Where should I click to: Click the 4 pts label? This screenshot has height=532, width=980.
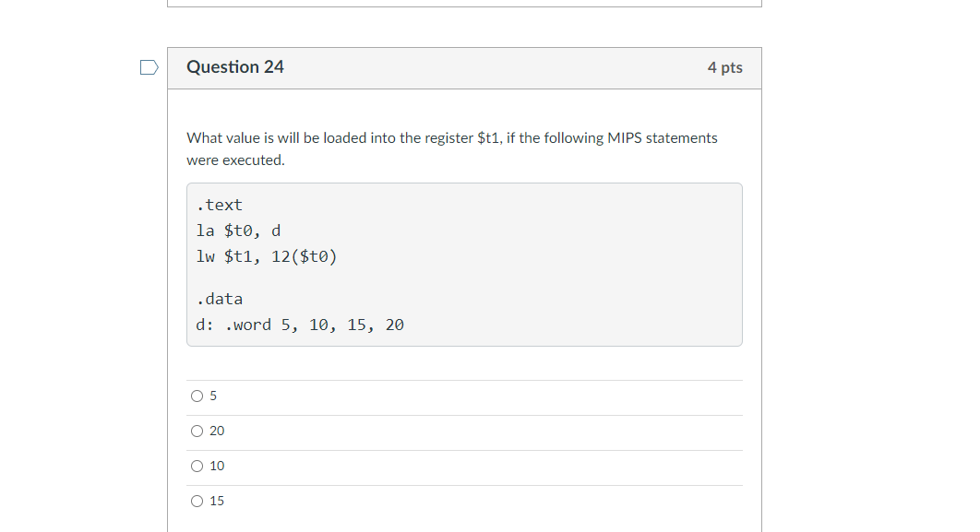725,66
